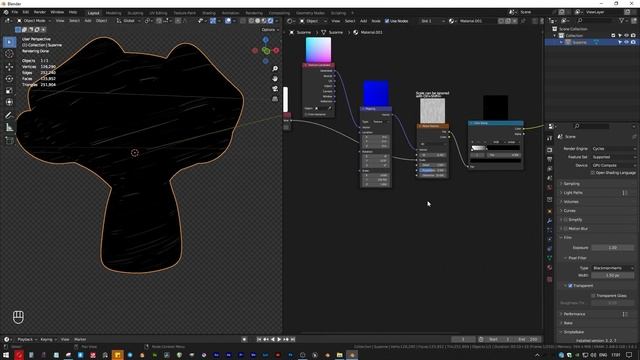Open the Modifier wrench properties tab
Viewport: 640px width, 360px height.
pos(549,220)
